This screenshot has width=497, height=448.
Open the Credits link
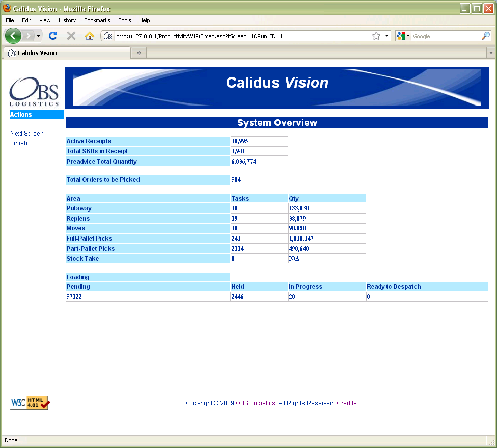[347, 403]
